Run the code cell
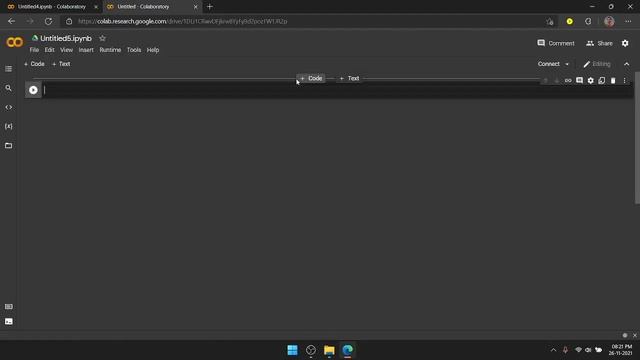Viewport: 640px width, 360px height. [33, 90]
